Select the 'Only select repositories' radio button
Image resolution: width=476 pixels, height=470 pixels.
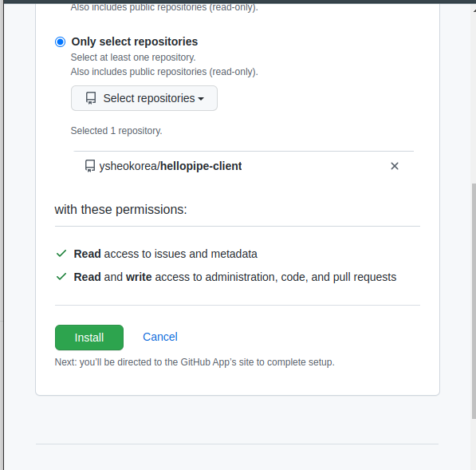[x=60, y=42]
